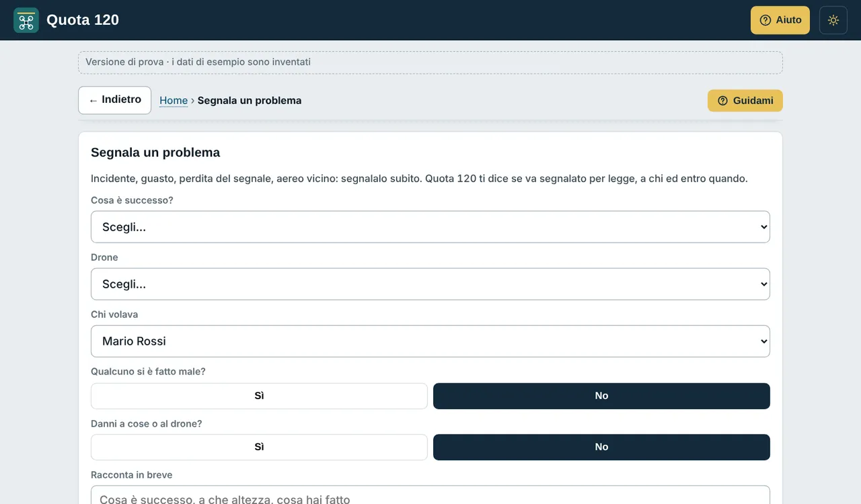Start the Guidami guided tour

[745, 101]
